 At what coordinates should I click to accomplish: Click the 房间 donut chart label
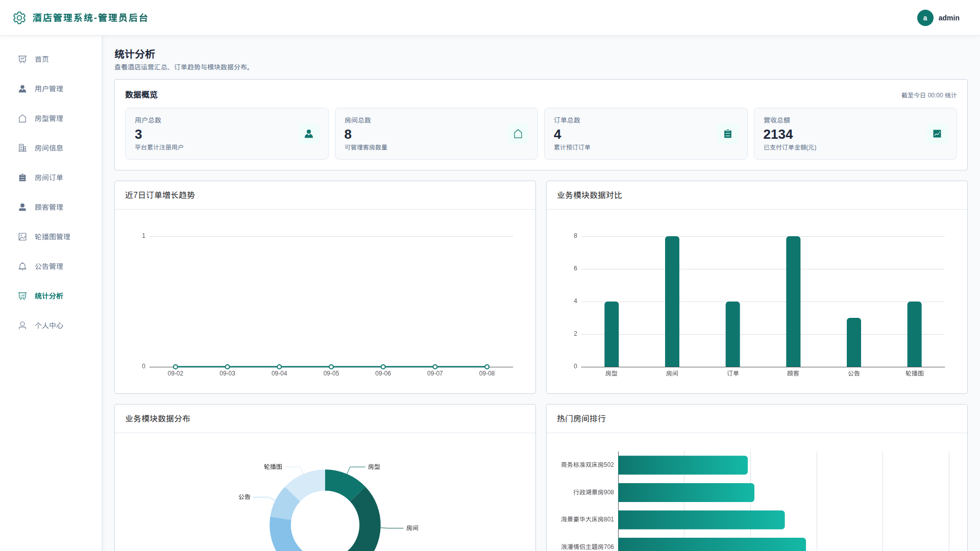point(412,528)
